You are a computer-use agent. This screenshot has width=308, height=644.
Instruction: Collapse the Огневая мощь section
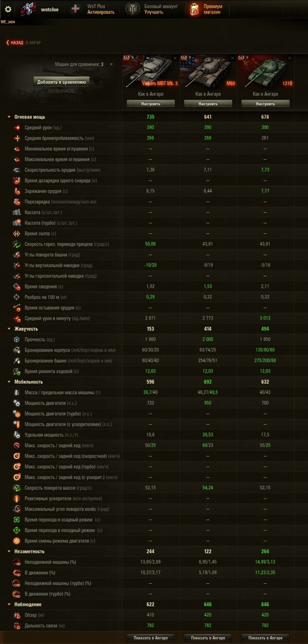click(x=9, y=117)
